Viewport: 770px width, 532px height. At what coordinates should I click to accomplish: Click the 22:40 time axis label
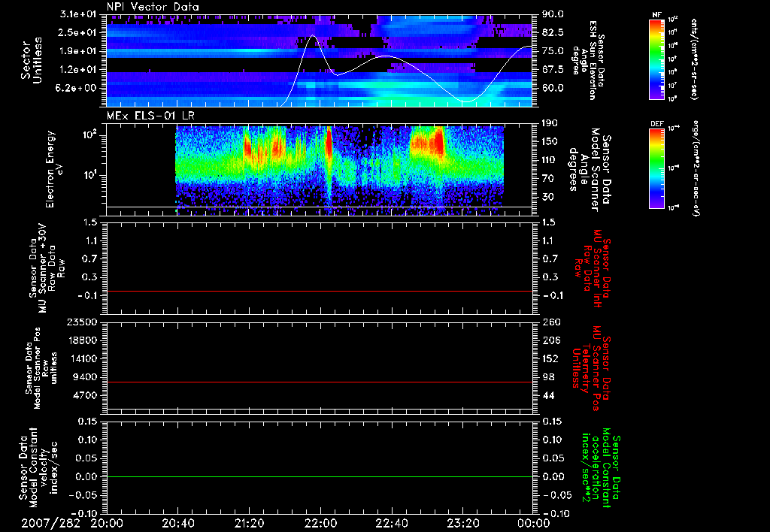tap(393, 523)
